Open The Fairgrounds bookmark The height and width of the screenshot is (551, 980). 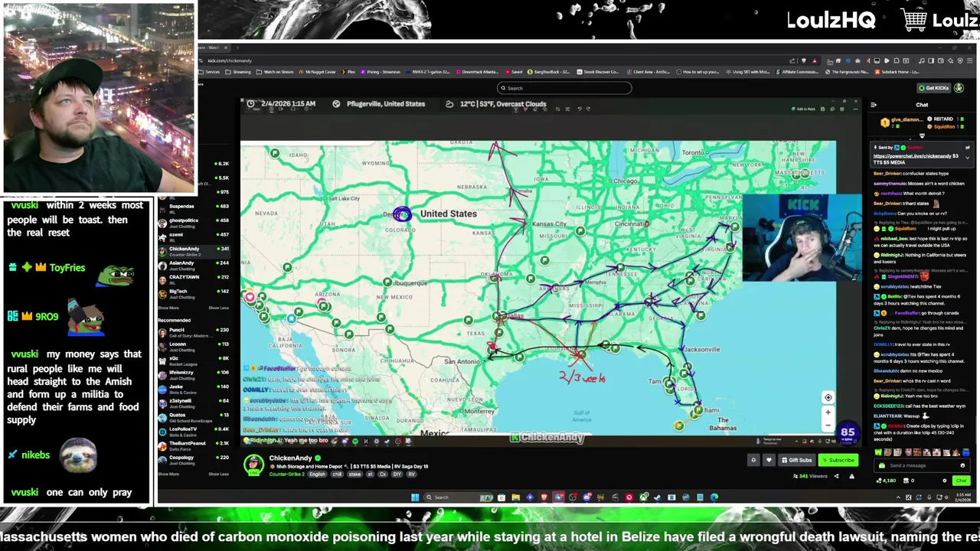click(x=848, y=72)
